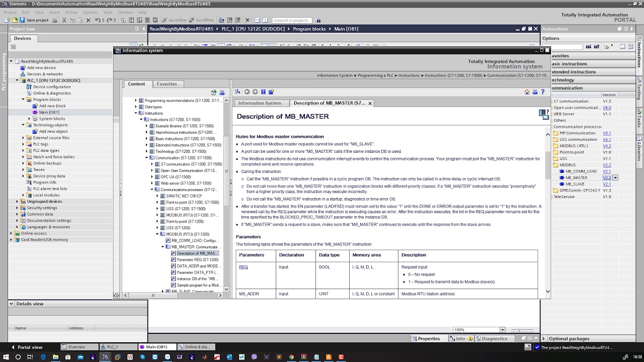The width and height of the screenshot is (644, 362).
Task: Expand USS (S7-1200) help topic
Action: 157,228
